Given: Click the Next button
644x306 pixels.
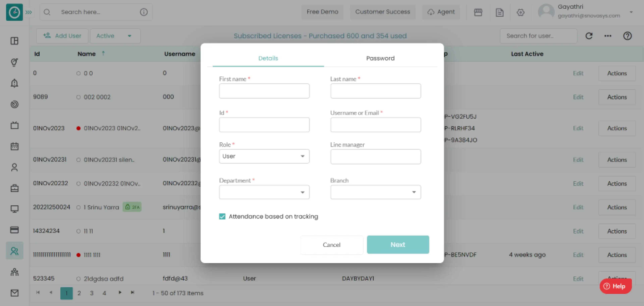Looking at the screenshot, I should (x=398, y=245).
